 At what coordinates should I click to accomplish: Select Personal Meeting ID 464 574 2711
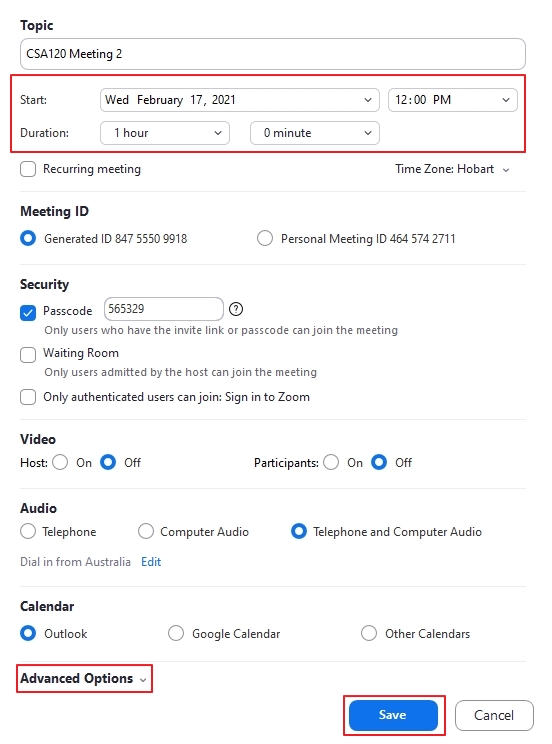(x=265, y=238)
